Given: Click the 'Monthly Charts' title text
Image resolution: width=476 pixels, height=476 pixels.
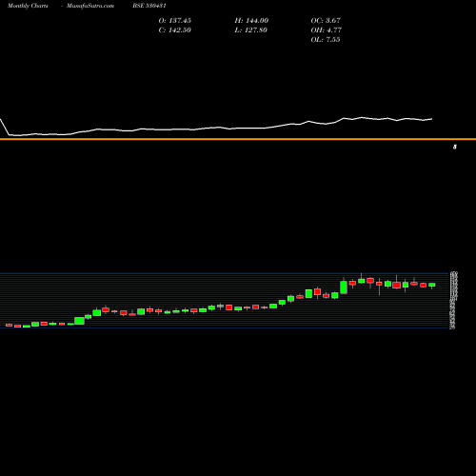Looking at the screenshot, I should click(x=28, y=6).
